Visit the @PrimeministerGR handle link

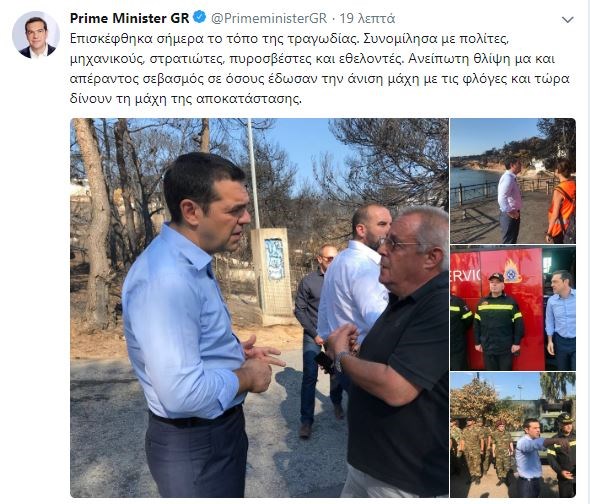269,18
